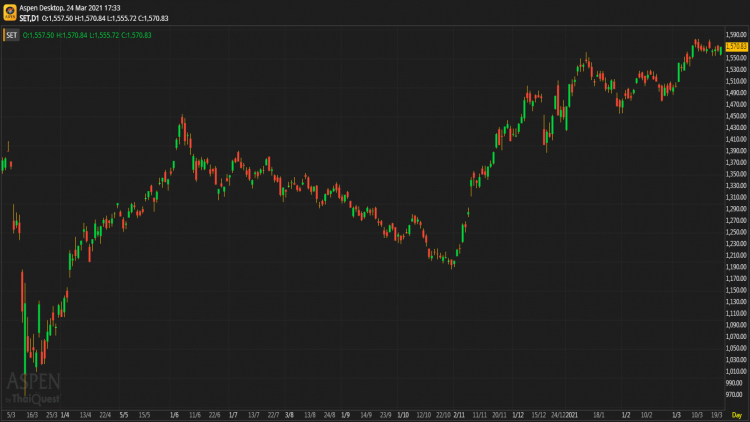Image resolution: width=750 pixels, height=422 pixels.
Task: Click the 22/6 date label on time axis
Action: pyautogui.click(x=214, y=415)
